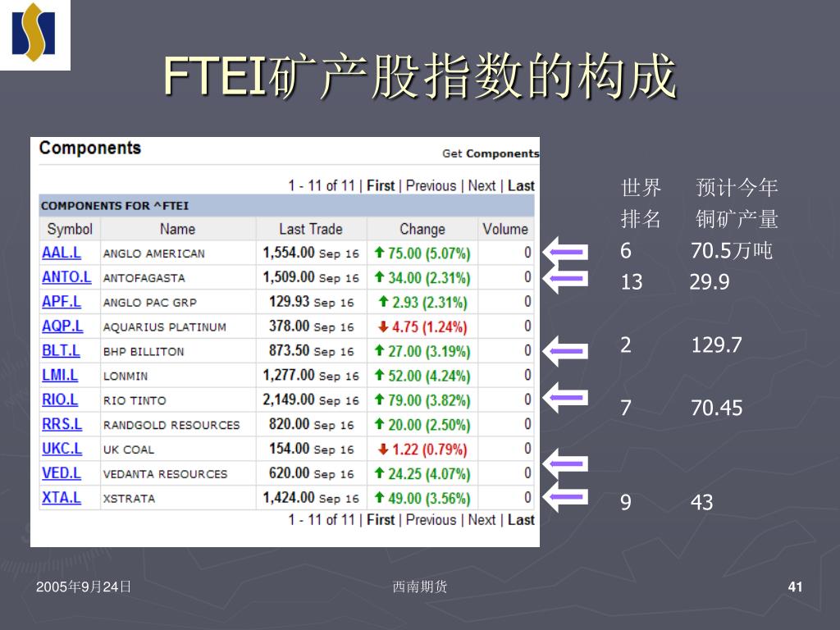Click the slide number 41
This screenshot has height=630, width=840.
(795, 587)
